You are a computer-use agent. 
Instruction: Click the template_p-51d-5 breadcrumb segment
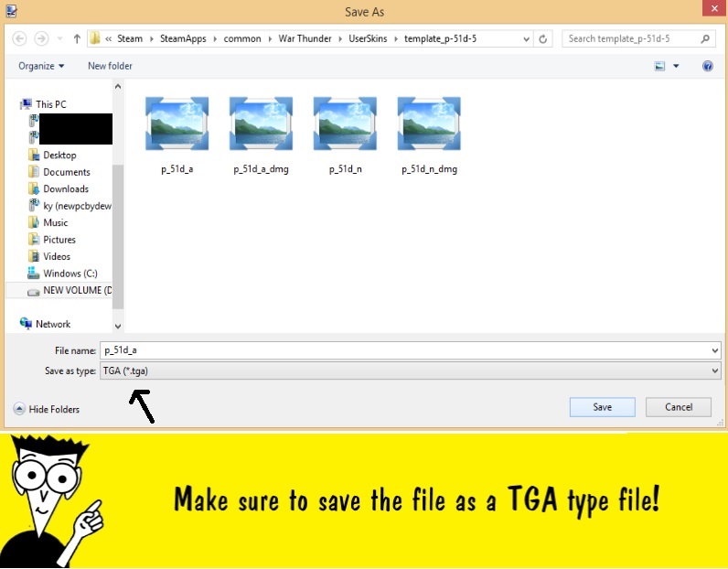coord(440,38)
